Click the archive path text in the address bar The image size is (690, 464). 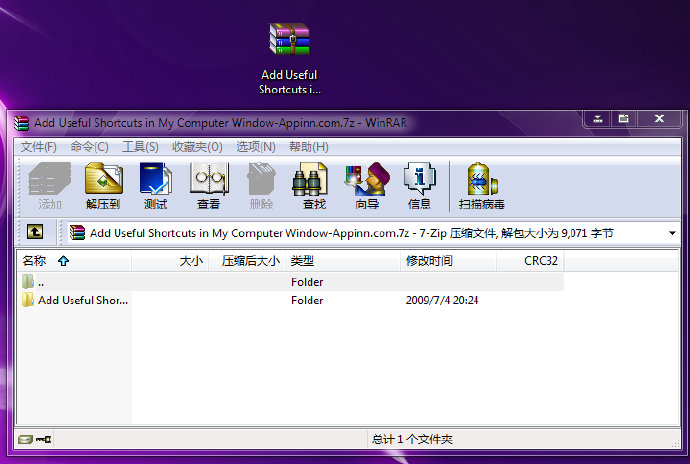click(351, 233)
